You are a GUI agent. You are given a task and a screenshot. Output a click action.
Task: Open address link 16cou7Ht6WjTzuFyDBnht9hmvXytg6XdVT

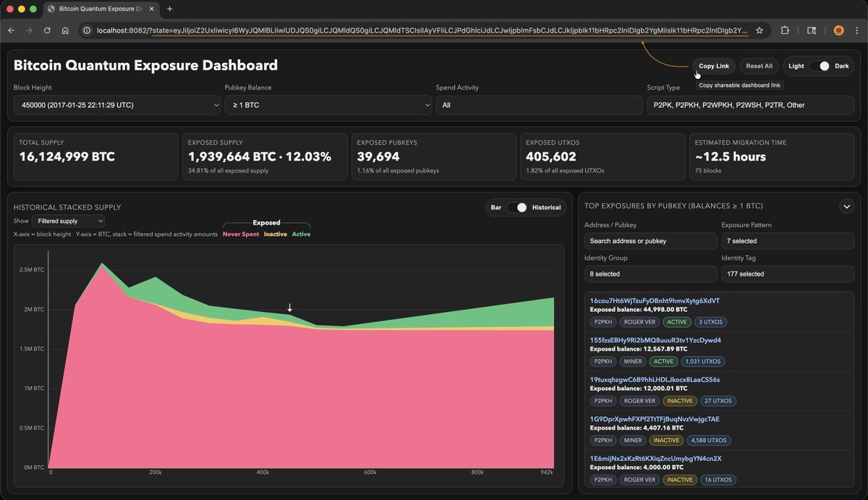[x=655, y=301]
